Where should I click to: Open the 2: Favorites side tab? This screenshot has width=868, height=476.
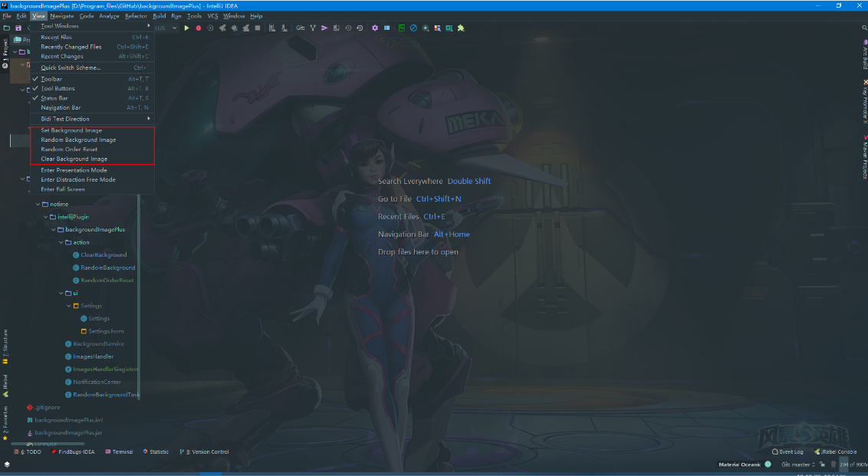tap(5, 423)
